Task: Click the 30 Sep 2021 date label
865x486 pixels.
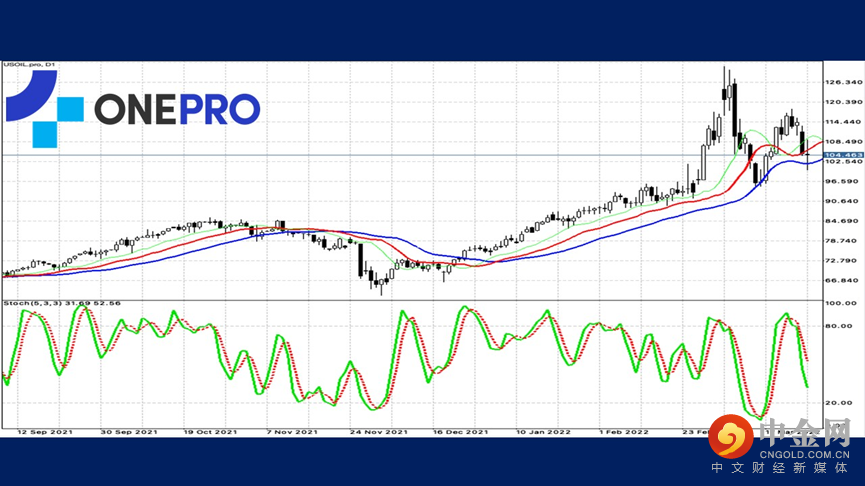Action: [x=129, y=432]
